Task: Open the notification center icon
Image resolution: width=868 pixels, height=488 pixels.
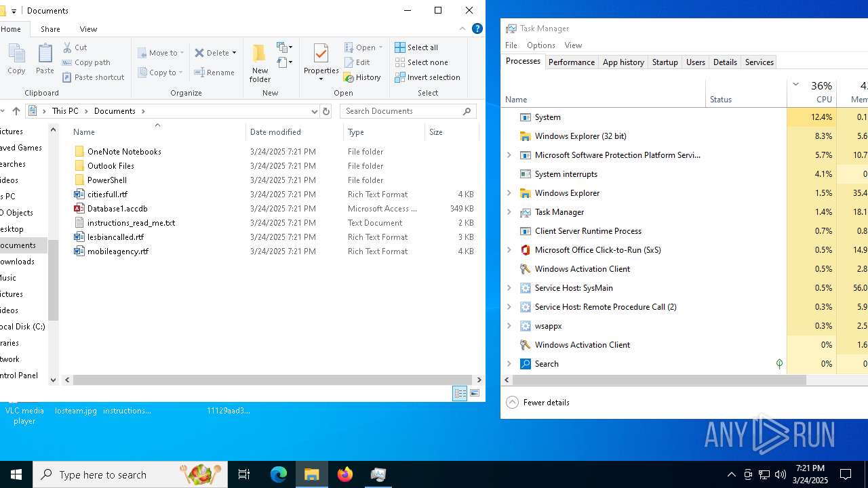Action: pos(846,474)
